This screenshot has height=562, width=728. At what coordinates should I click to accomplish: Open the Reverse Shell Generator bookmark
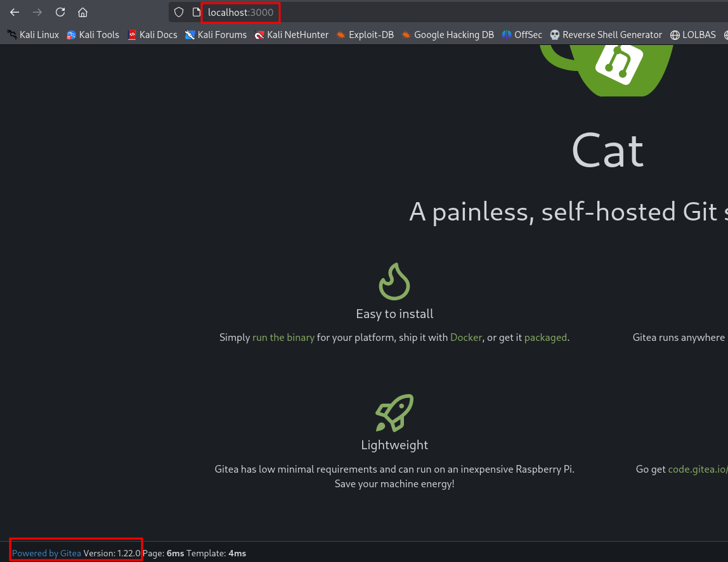[606, 35]
